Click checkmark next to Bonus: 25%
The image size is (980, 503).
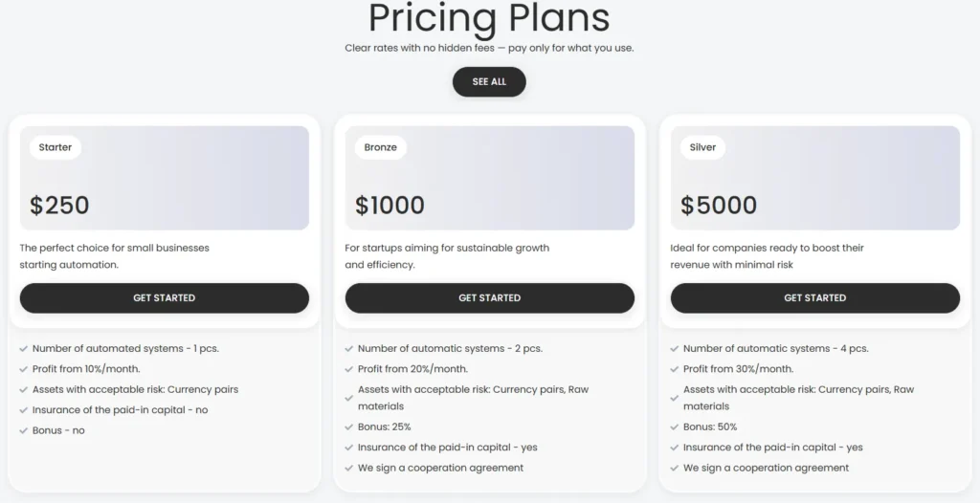coord(349,427)
